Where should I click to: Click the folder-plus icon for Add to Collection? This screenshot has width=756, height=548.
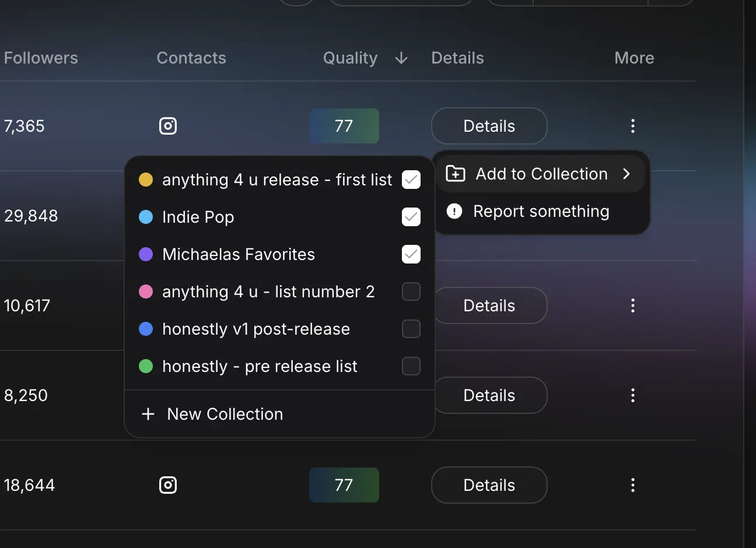[x=456, y=174]
